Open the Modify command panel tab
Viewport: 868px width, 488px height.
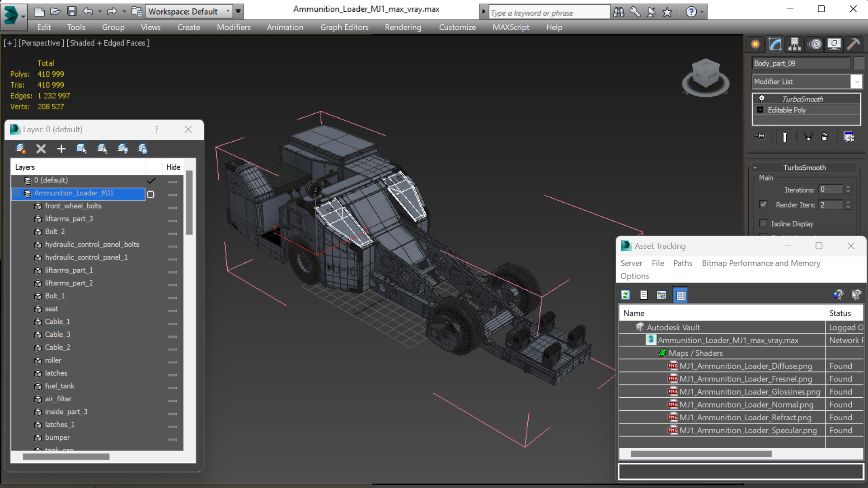click(775, 44)
